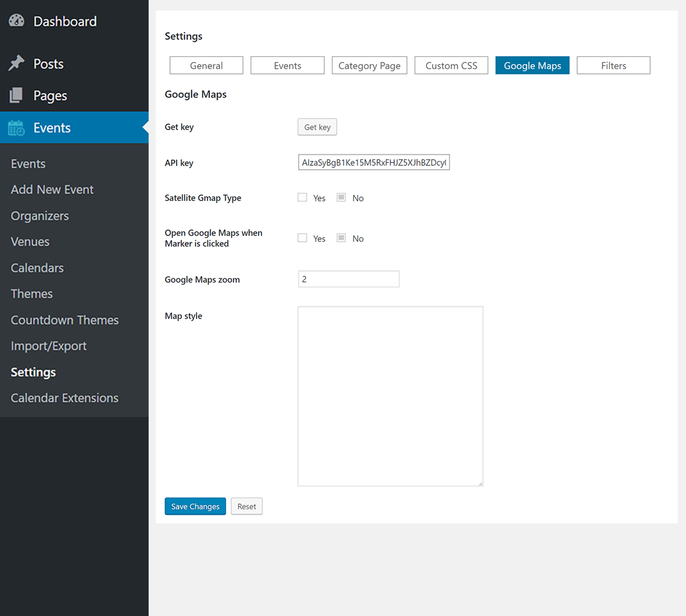Switch to the General settings tab
This screenshot has height=616, width=686.
[206, 66]
